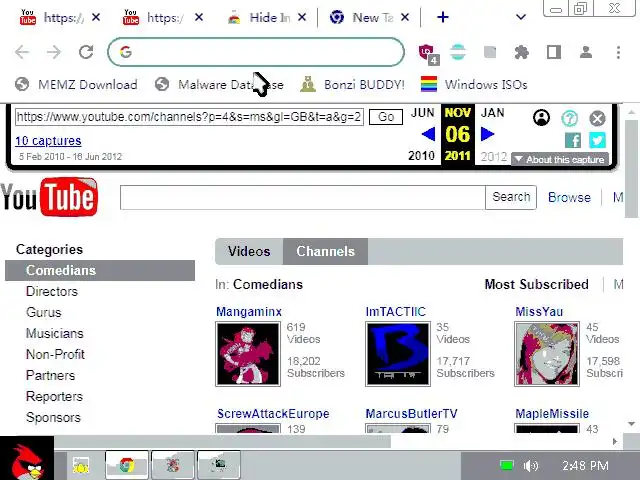Open the Mangaminx channel link
The width and height of the screenshot is (640, 480).
tap(249, 312)
